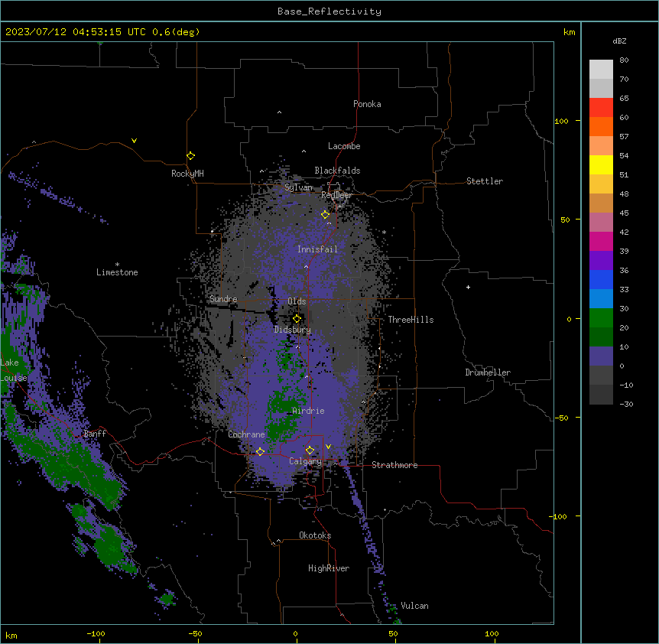Select the yellow diamond marker below RedDeer
The image size is (659, 644).
tap(326, 215)
